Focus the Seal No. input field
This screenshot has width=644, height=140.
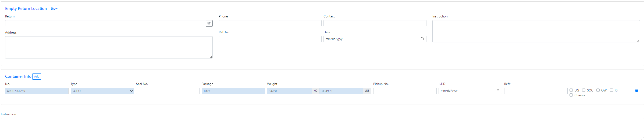[168, 91]
